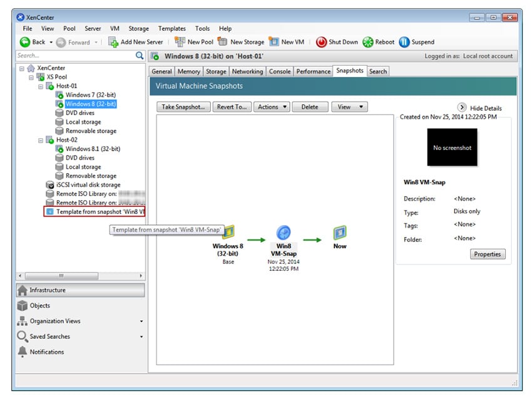Collapse the Host-02 node
The height and width of the screenshot is (397, 532).
click(41, 141)
